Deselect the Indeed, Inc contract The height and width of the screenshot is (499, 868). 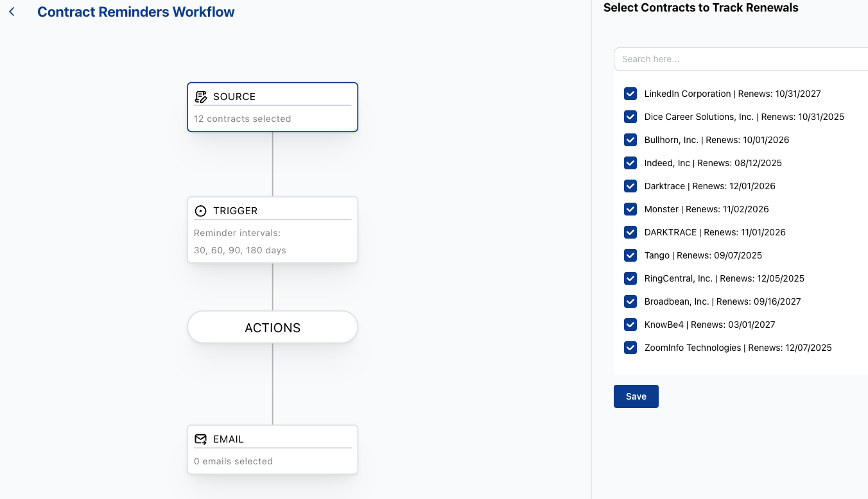pos(630,163)
